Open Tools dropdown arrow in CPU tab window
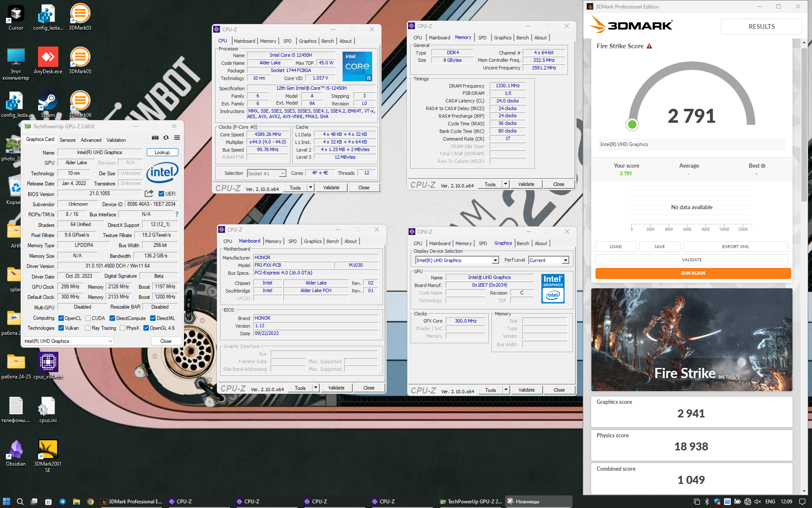812x508 pixels. 310,188
